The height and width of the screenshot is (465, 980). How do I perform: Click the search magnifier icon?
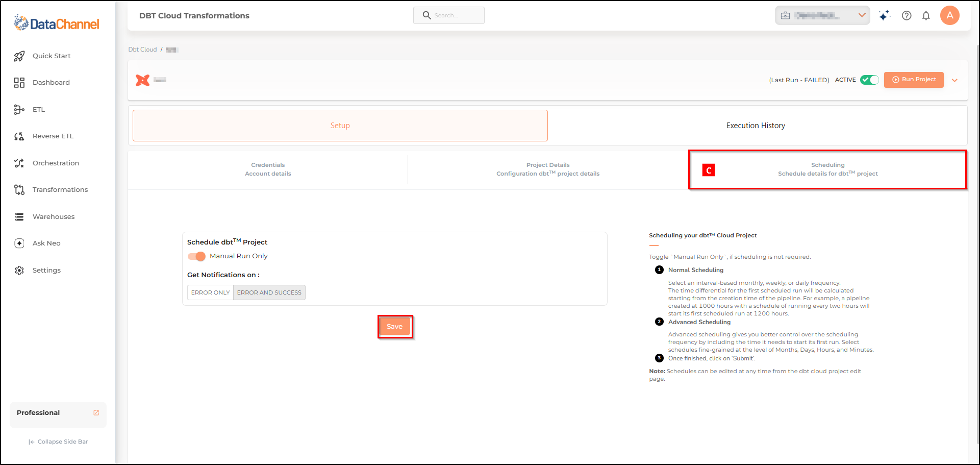(427, 15)
